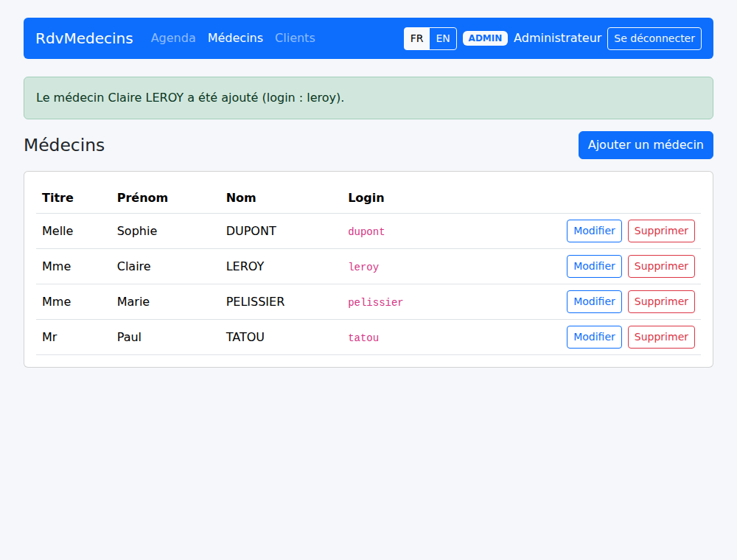Modify Sophie DUPONT's record
The image size is (737, 560).
click(x=594, y=231)
